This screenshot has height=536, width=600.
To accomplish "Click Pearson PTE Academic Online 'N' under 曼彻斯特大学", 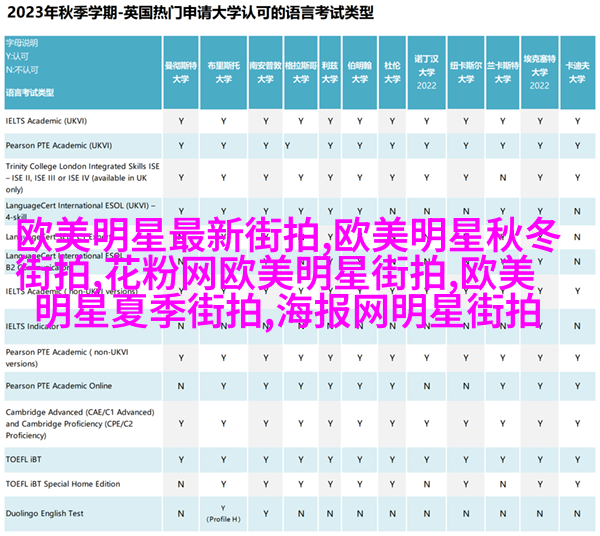I will 181,386.
